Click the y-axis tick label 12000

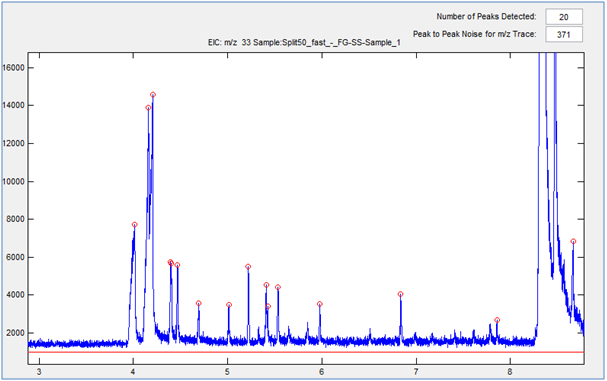pos(13,143)
